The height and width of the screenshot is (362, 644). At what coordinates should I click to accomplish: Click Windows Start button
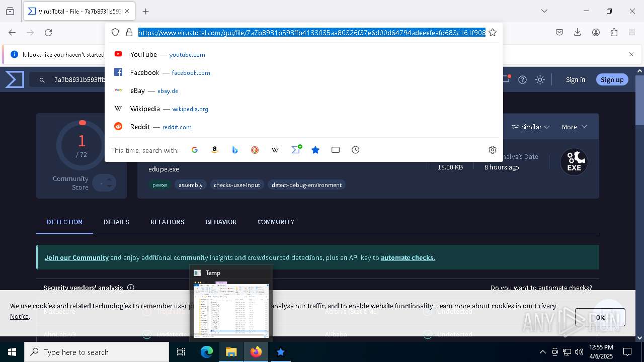pyautogui.click(x=12, y=352)
